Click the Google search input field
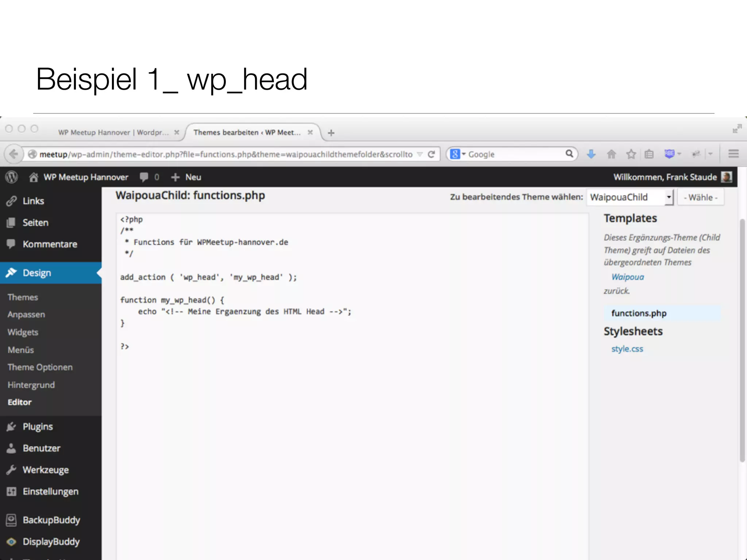 (x=515, y=154)
